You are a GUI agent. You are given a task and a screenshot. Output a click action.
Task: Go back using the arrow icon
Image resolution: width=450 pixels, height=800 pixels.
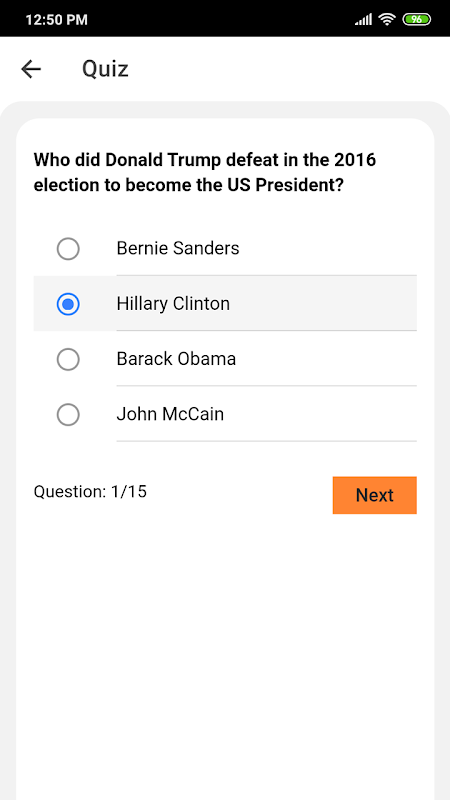(31, 69)
